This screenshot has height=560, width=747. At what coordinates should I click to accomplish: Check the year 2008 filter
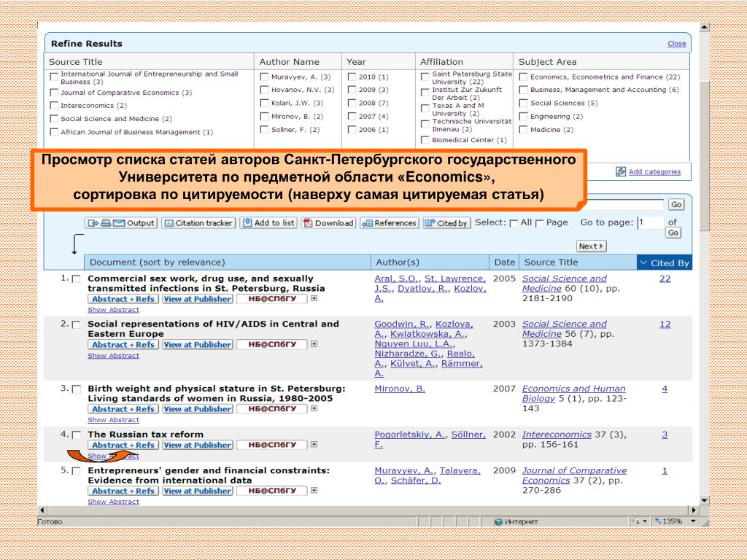[352, 103]
